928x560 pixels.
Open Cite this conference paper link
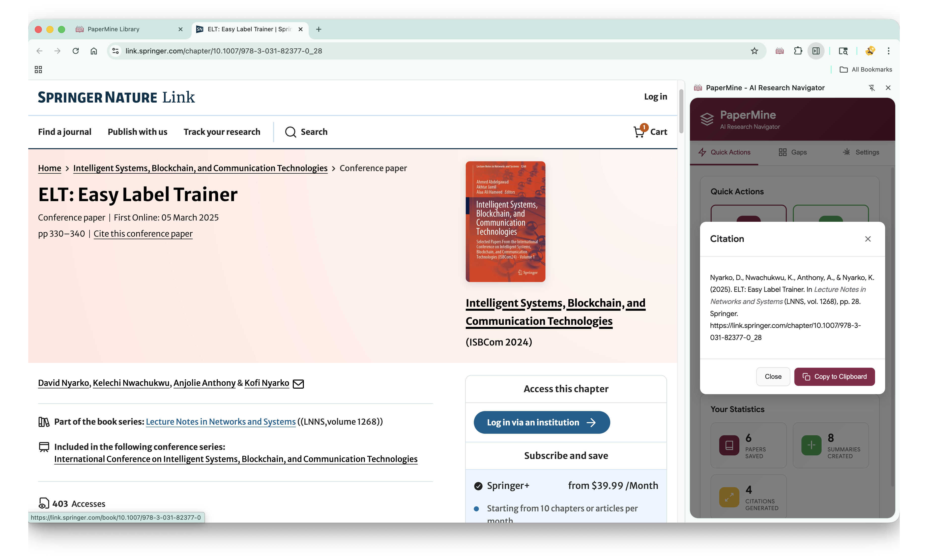tap(143, 234)
